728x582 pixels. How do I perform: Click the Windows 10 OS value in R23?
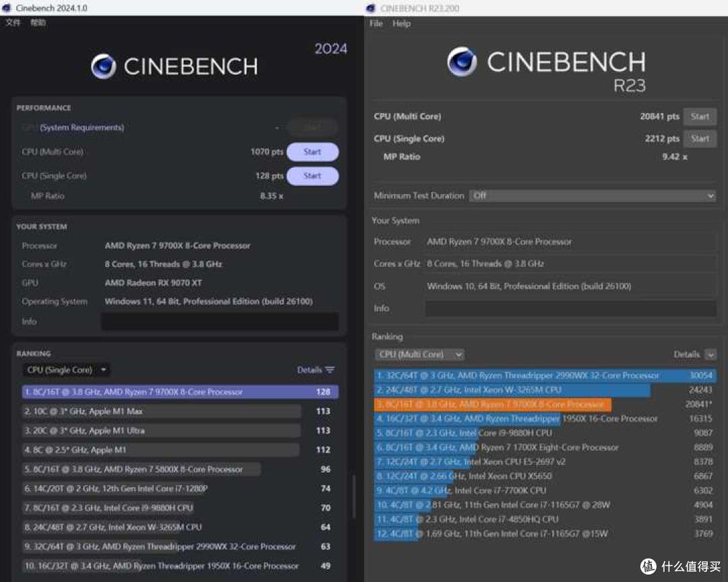[x=529, y=286]
